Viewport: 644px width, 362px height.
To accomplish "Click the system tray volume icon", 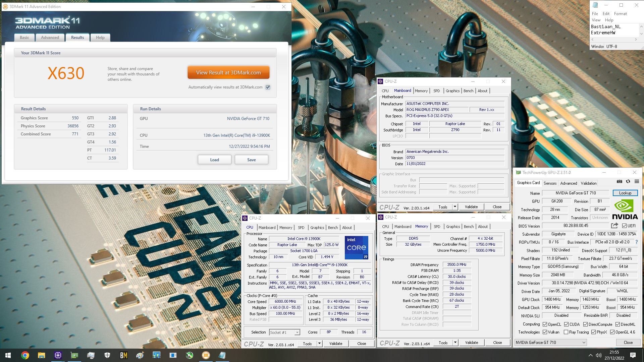I will [599, 355].
